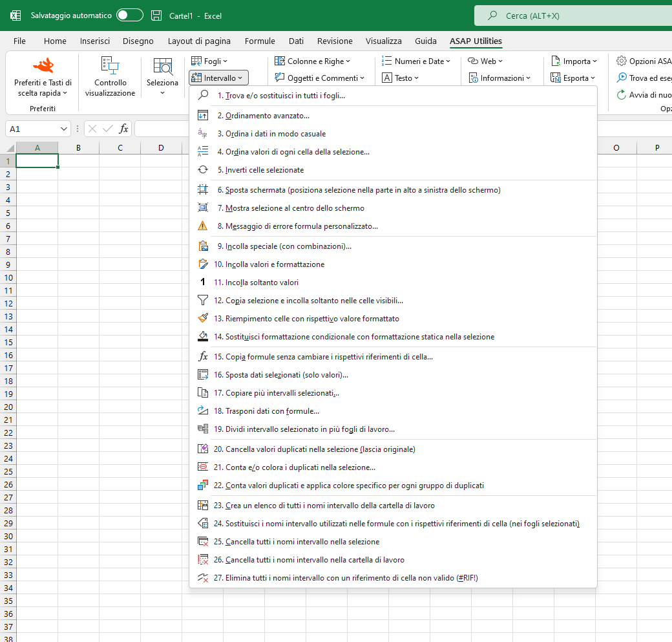
Task: Open the Inserisci ribbon tab
Action: pos(95,41)
